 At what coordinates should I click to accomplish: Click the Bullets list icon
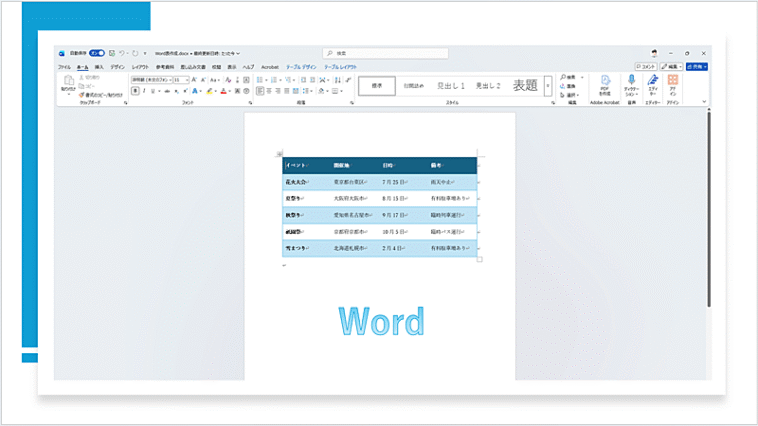coord(260,80)
